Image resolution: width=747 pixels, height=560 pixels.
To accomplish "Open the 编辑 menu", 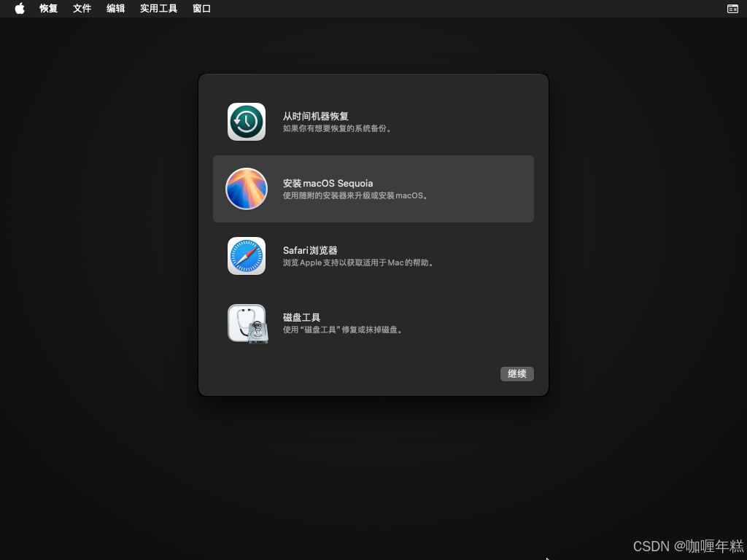I will (116, 9).
